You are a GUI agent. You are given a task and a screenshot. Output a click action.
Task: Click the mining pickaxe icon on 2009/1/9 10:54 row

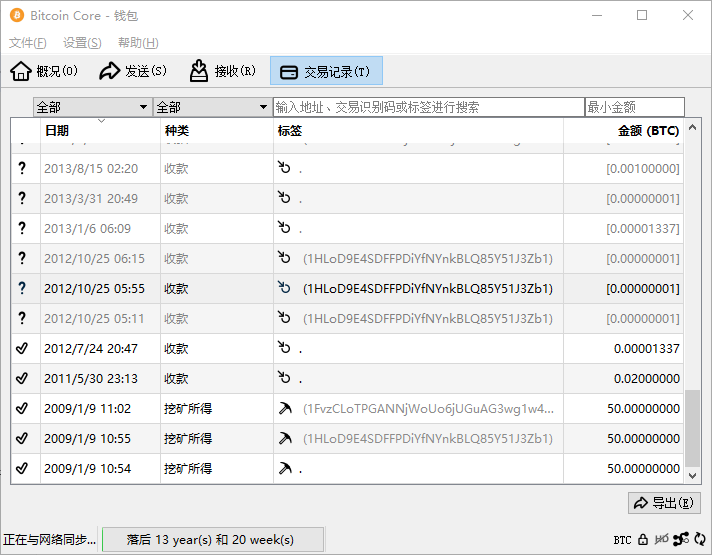point(285,469)
